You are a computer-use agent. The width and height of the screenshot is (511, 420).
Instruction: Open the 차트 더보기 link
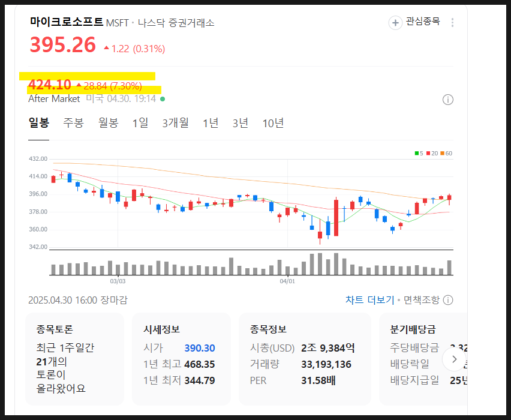click(x=369, y=300)
